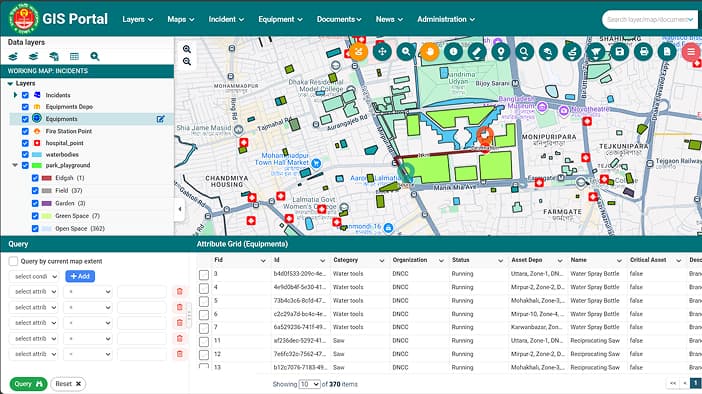
Task: Click the green Query button
Action: (x=28, y=384)
